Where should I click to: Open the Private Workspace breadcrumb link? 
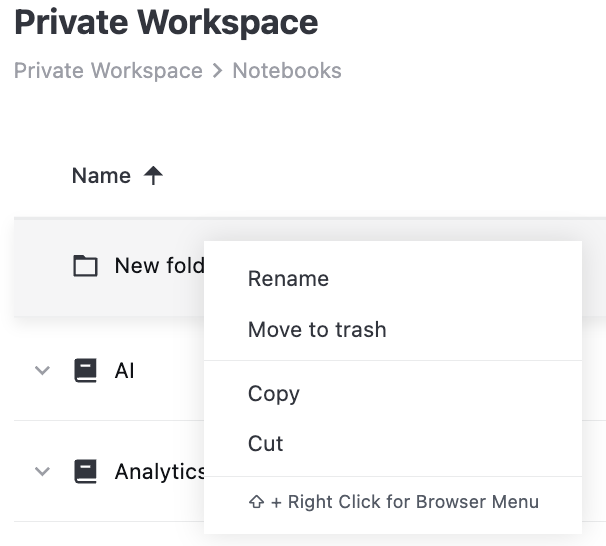(108, 71)
